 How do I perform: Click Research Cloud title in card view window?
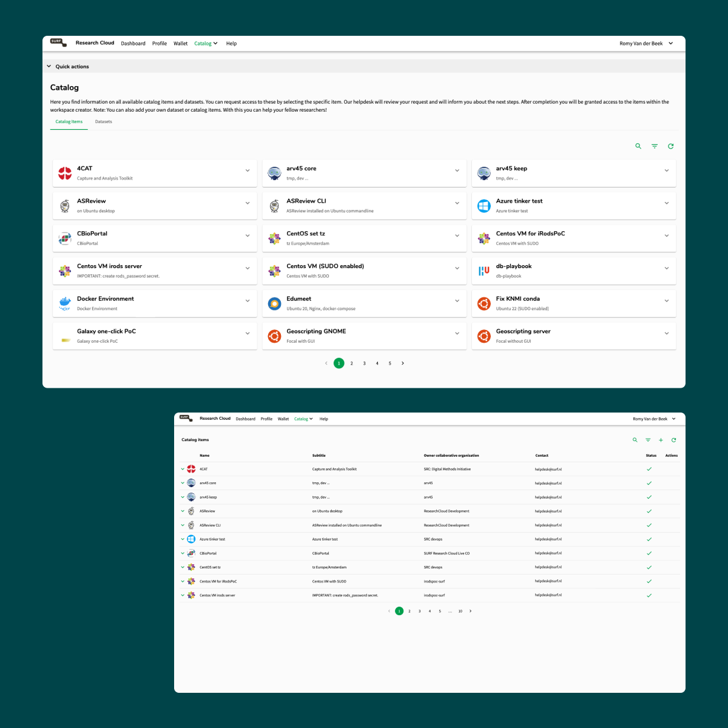pyautogui.click(x=95, y=43)
